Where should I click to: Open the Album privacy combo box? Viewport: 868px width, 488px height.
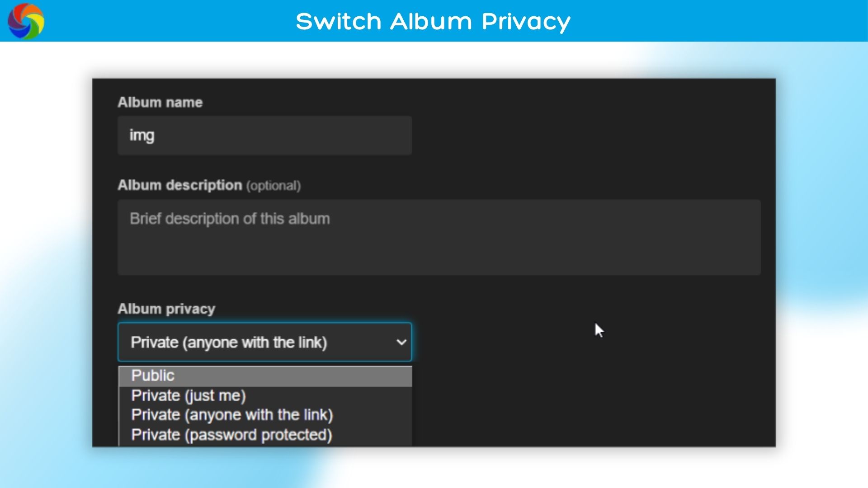[x=264, y=343]
